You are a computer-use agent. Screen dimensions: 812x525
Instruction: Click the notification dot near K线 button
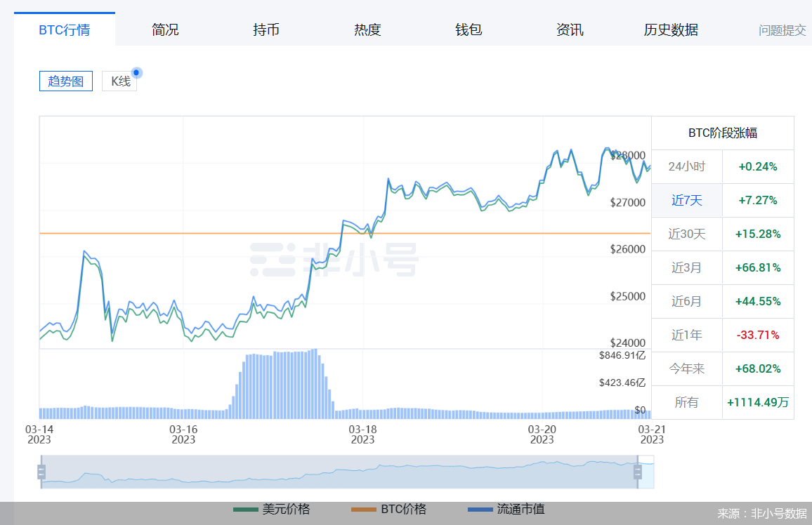click(136, 72)
